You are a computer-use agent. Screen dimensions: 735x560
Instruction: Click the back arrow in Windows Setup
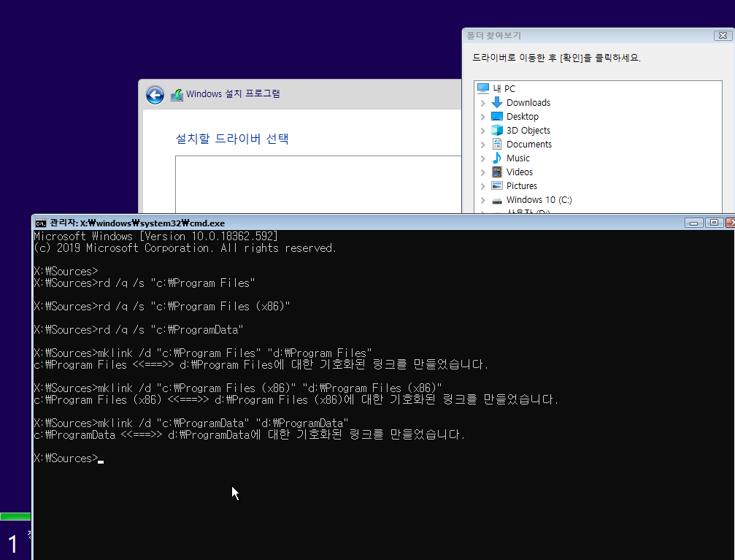coord(155,95)
